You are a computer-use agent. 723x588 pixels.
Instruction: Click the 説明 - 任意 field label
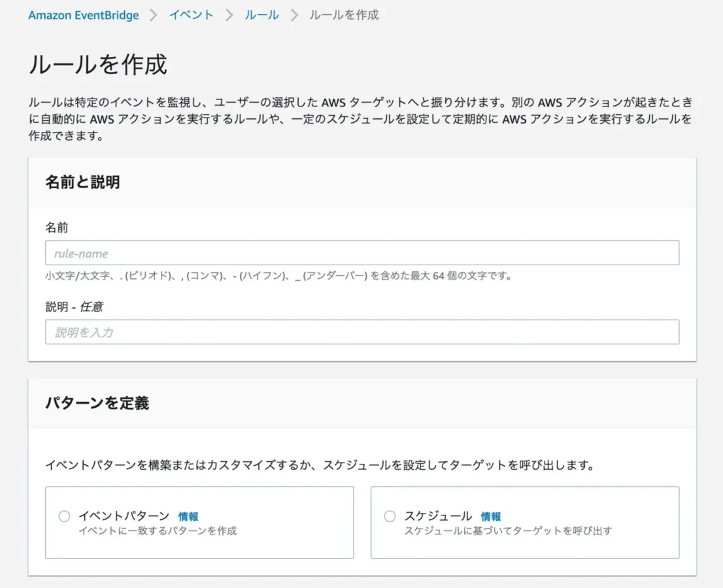[73, 306]
